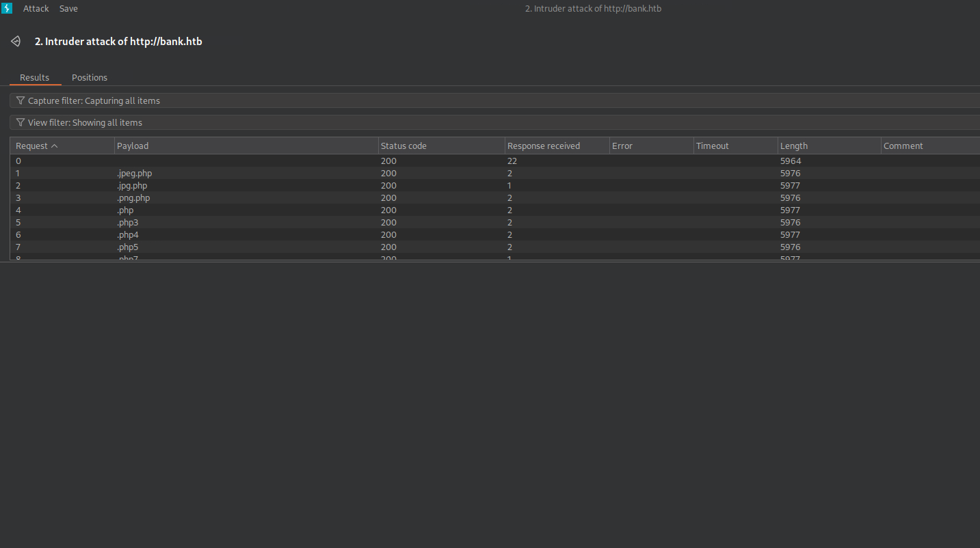This screenshot has height=548, width=980.
Task: Open the Save menu
Action: tap(68, 9)
